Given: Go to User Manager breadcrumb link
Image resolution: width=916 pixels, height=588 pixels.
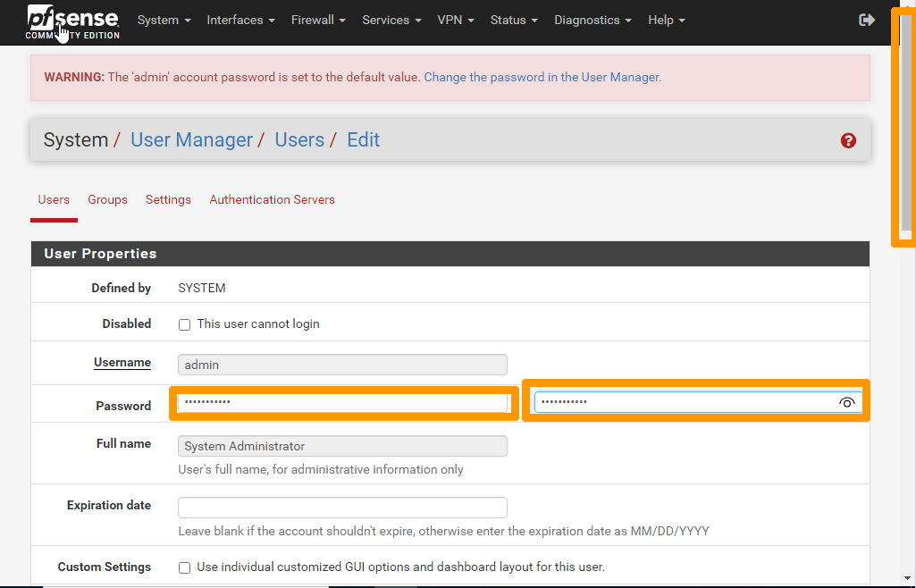Looking at the screenshot, I should (x=191, y=140).
